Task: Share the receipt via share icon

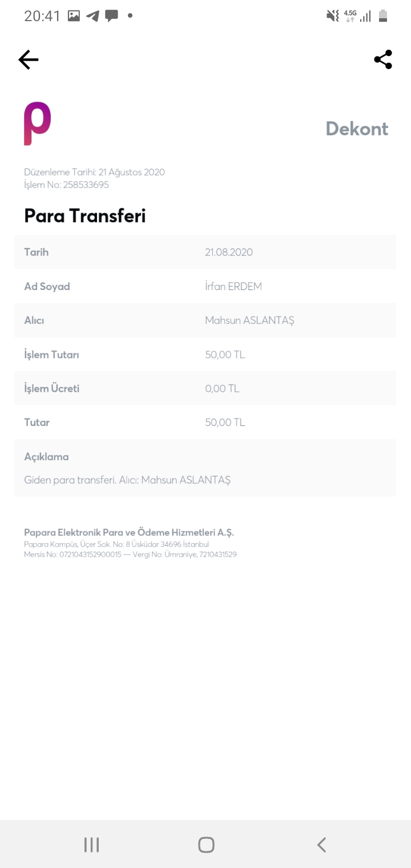Action: pos(383,59)
